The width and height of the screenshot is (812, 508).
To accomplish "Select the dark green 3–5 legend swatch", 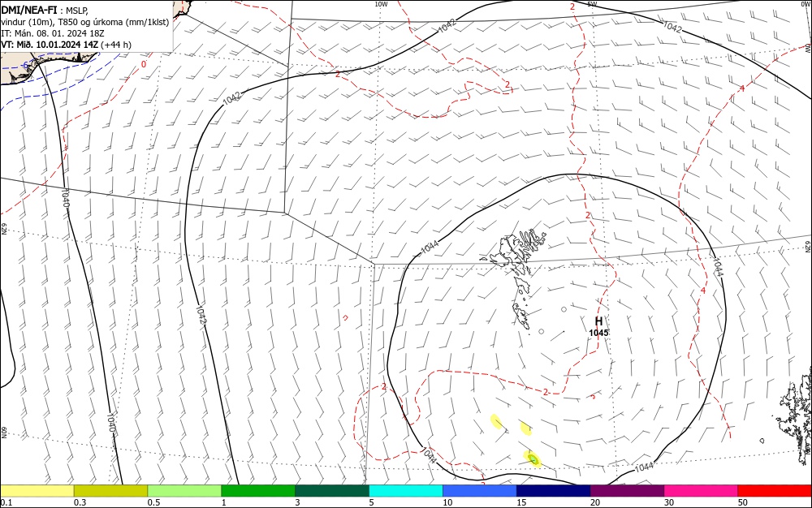I will coord(332,491).
